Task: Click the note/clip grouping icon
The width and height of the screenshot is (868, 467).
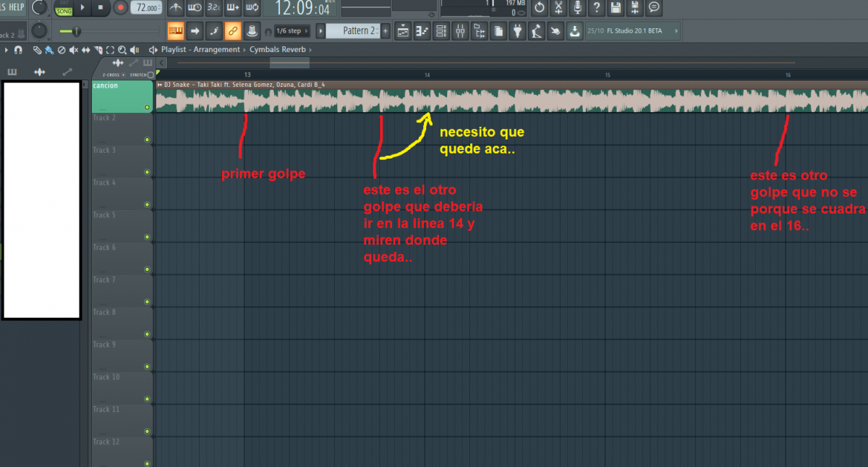Action: tap(251, 31)
